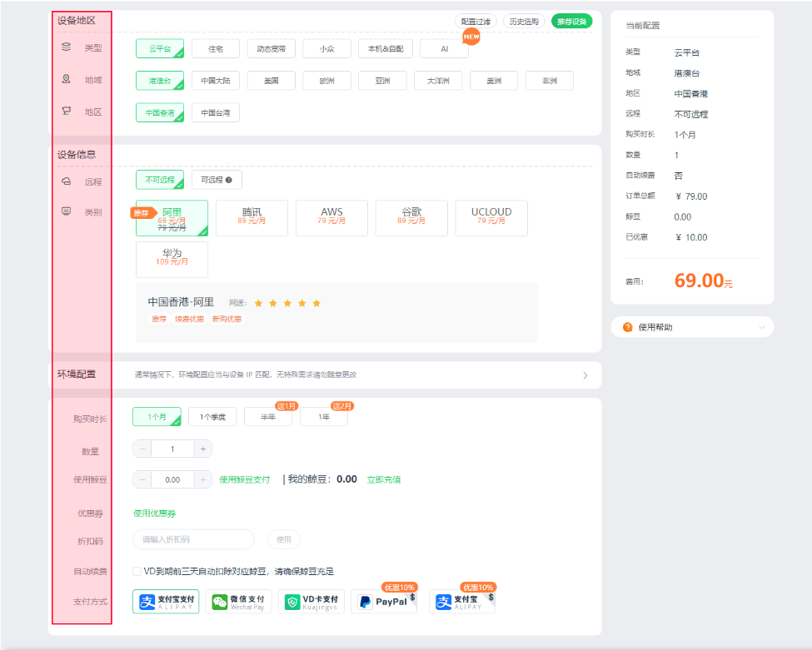This screenshot has width=812, height=650.
Task: Decrease quantity with minus button
Action: (142, 449)
